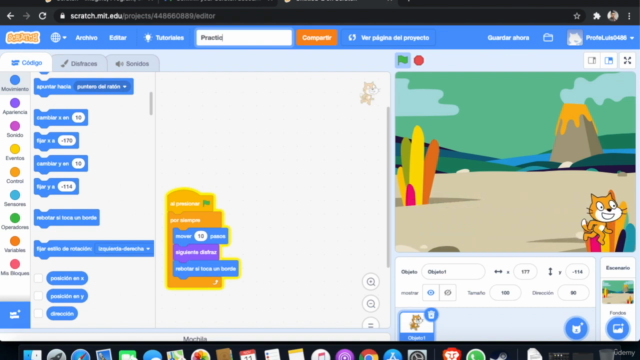This screenshot has width=640, height=360.
Task: Click the rebotar si toca un borde palette block
Action: point(67,218)
